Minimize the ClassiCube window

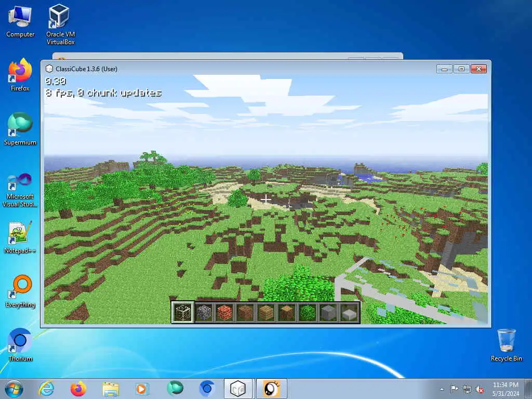(445, 69)
